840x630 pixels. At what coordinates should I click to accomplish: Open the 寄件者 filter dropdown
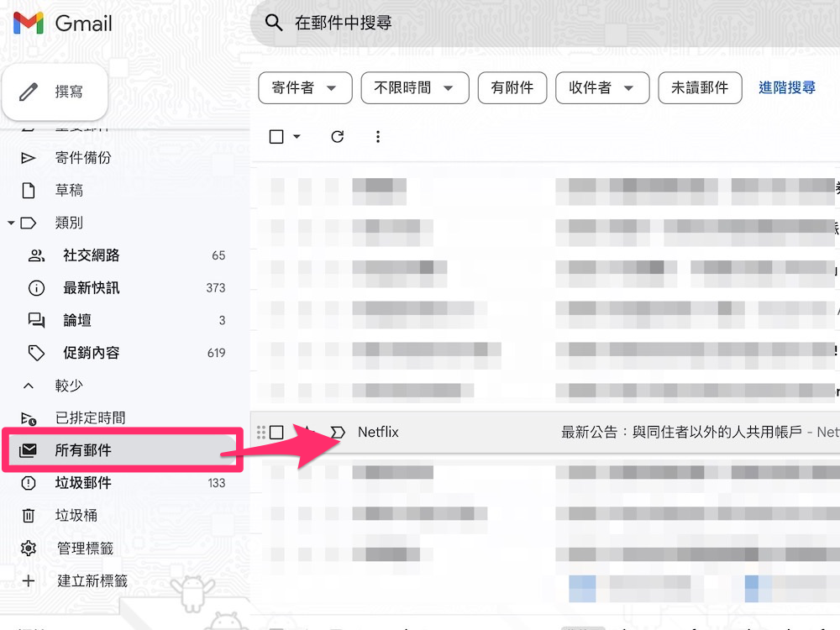305,88
